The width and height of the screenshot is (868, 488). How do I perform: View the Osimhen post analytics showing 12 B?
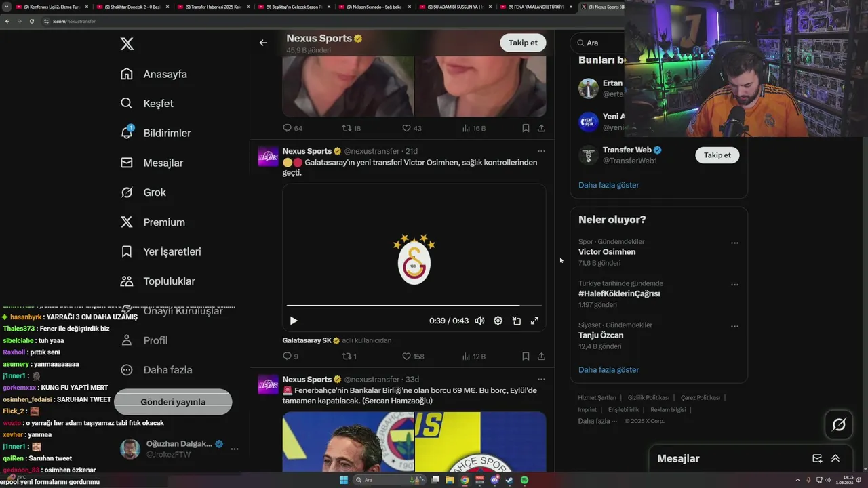474,357
